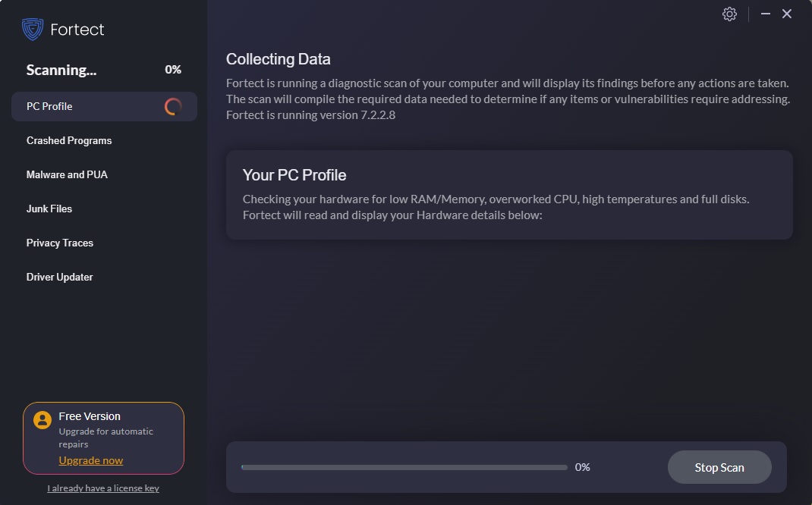Minimize the Fortect window
The image size is (812, 505).
tap(766, 14)
